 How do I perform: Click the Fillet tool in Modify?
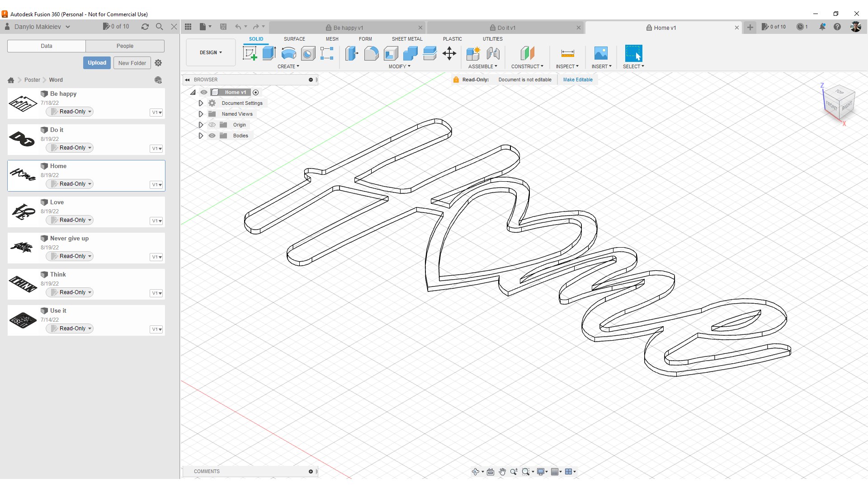coord(371,53)
